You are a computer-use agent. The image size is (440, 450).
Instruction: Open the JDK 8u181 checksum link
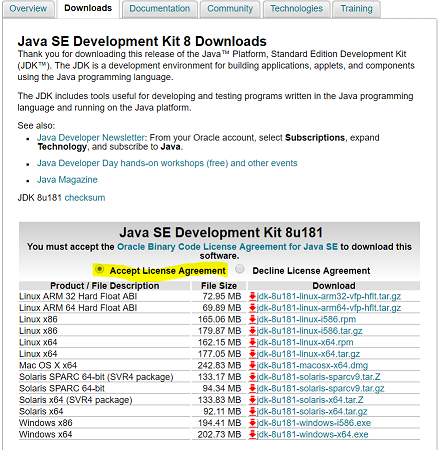85,198
